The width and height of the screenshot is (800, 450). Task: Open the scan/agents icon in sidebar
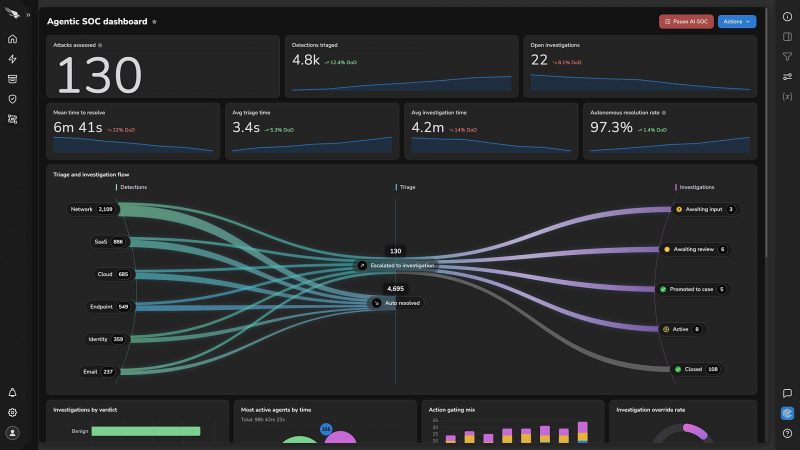pos(13,119)
